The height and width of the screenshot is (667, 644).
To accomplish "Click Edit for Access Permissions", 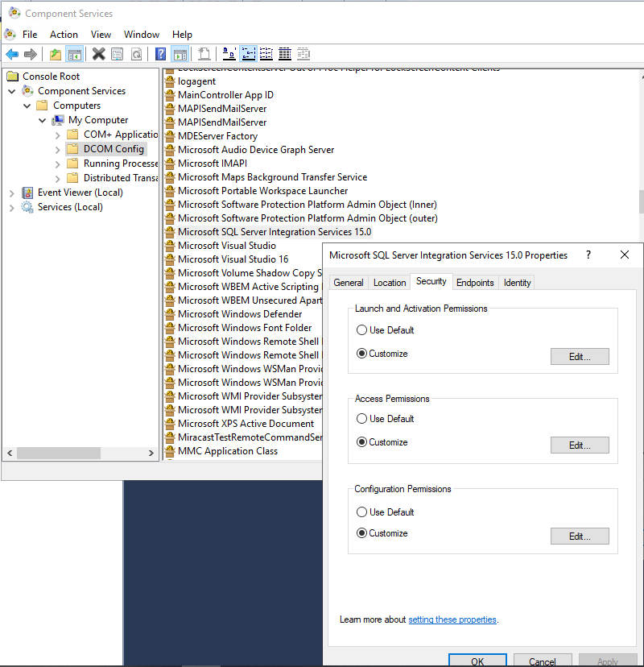I will click(580, 445).
